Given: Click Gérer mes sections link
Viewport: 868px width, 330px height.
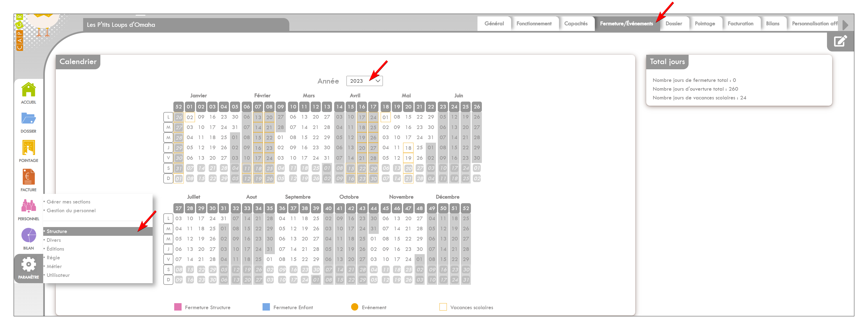Looking at the screenshot, I should (68, 202).
